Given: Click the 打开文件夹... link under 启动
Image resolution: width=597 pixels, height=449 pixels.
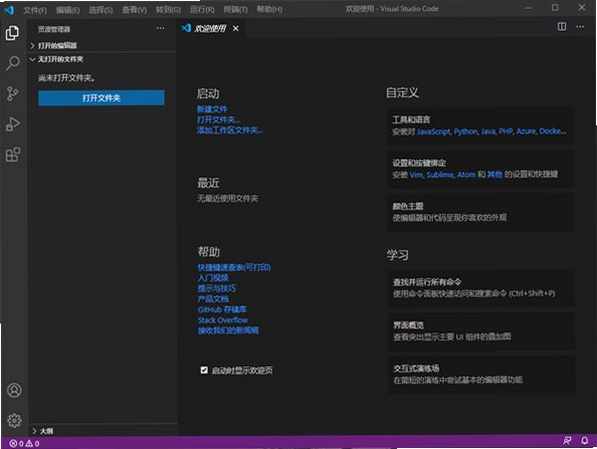Looking at the screenshot, I should coord(218,120).
